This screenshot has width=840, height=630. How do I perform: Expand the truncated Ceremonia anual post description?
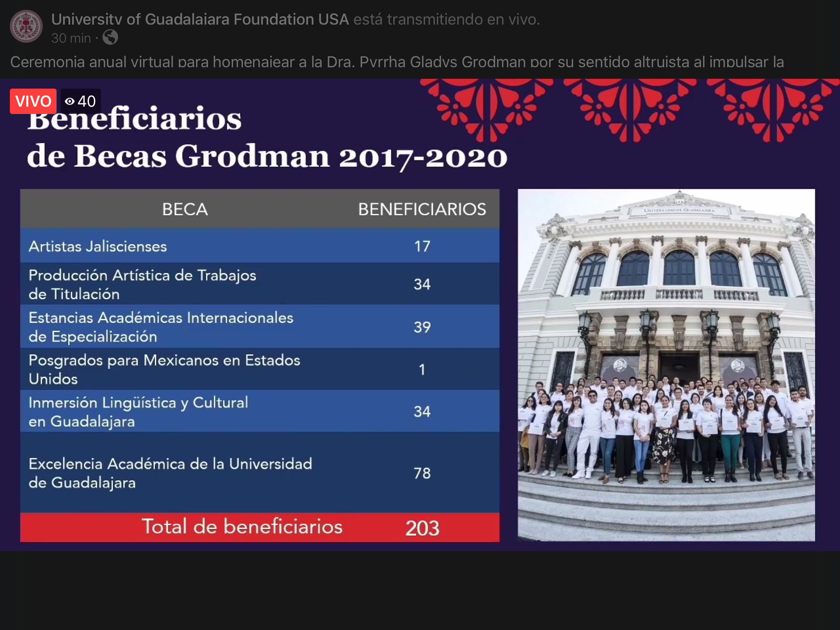(397, 62)
